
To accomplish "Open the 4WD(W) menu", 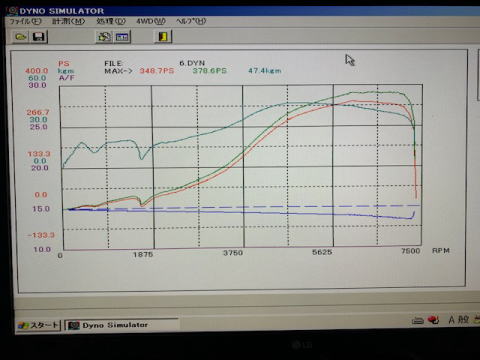I will (x=151, y=21).
